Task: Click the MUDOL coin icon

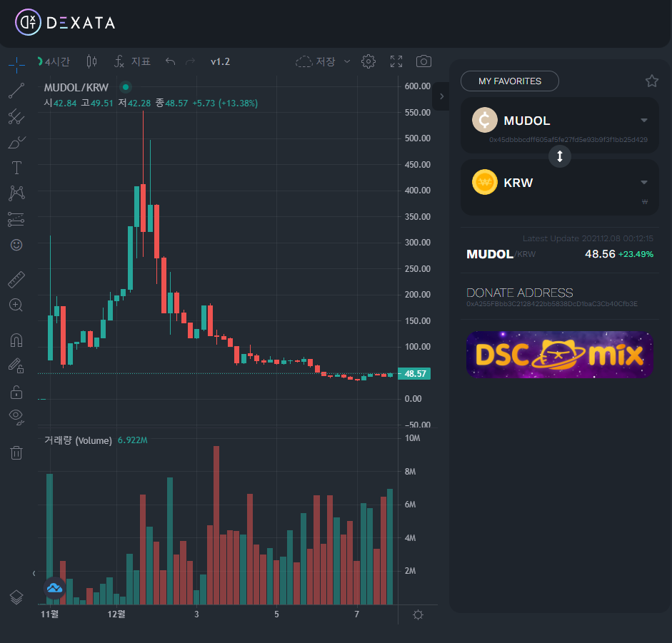Action: [x=485, y=120]
